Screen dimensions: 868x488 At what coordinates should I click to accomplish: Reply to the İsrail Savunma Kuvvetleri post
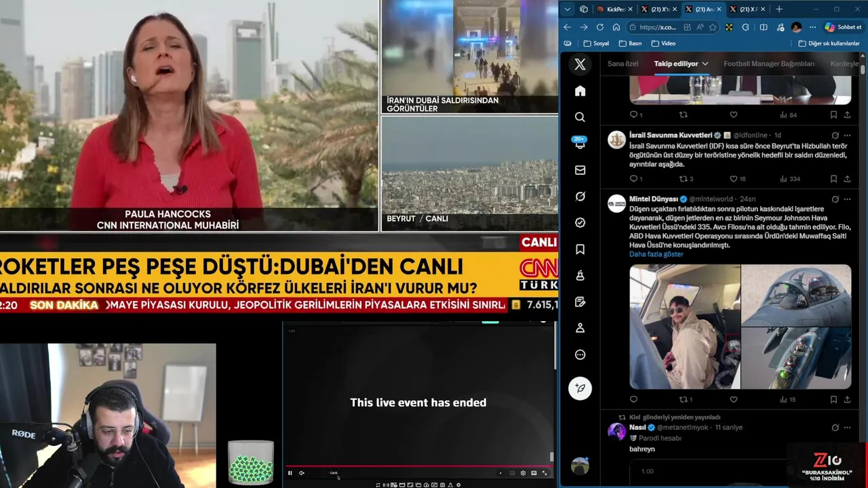(x=634, y=179)
